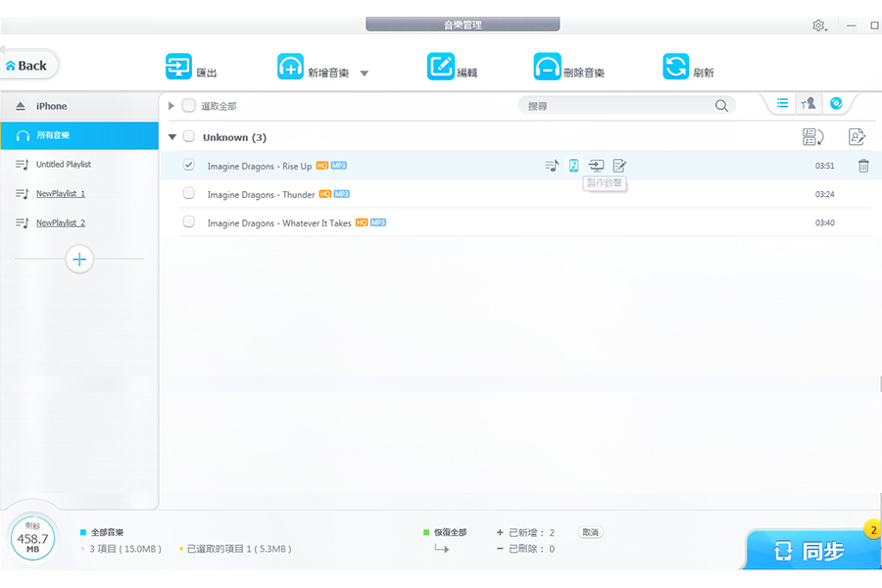Viewport: 882px width, 588px height.
Task: Click the 458.7 MB storage ring indicator
Action: click(x=32, y=538)
